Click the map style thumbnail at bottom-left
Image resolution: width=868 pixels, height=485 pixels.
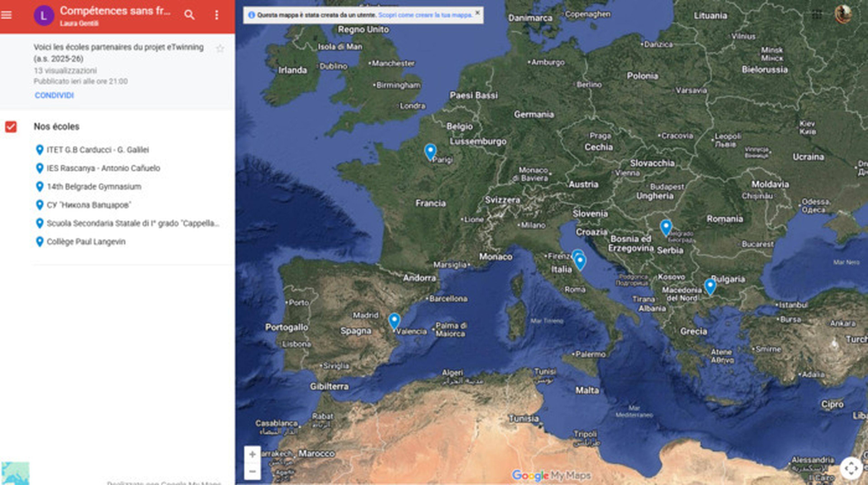[15, 473]
